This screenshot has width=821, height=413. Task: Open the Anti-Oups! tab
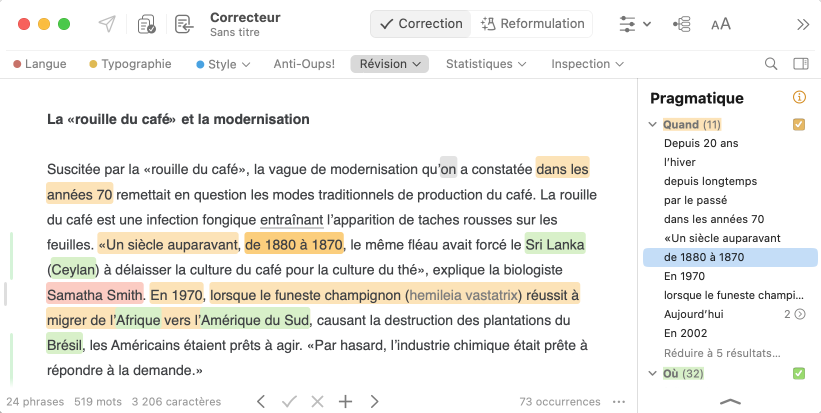(x=304, y=64)
